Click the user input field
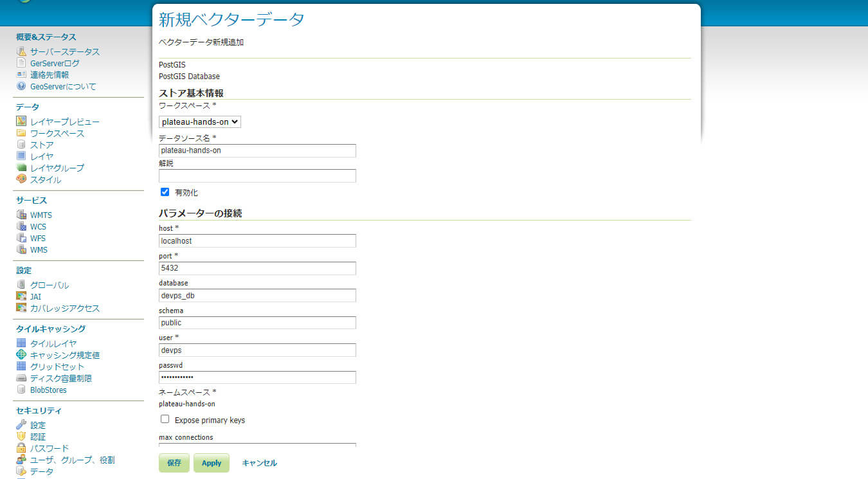Image resolution: width=868 pixels, height=479 pixels. pyautogui.click(x=257, y=350)
